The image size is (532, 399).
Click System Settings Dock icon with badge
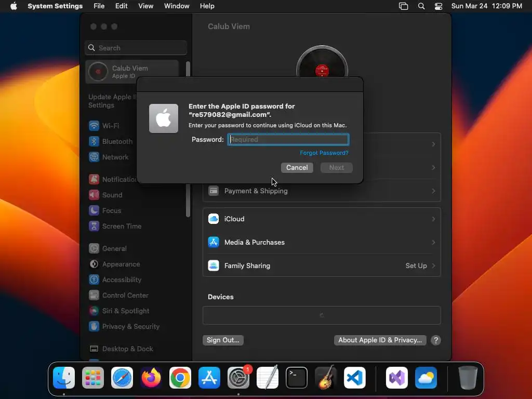point(238,378)
